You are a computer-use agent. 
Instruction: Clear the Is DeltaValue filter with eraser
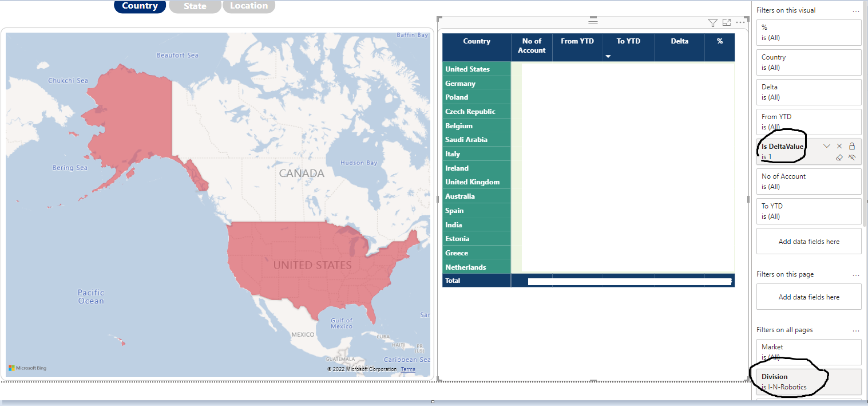pos(839,157)
